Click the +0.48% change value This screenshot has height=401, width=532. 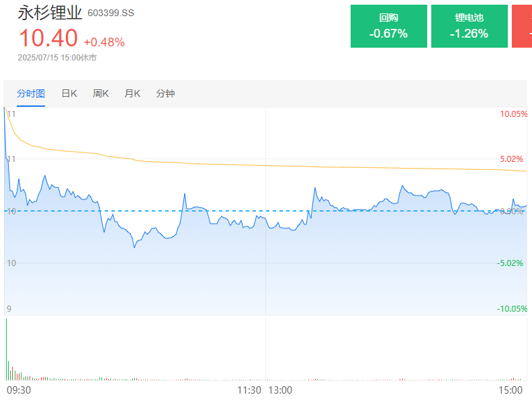coord(104,42)
